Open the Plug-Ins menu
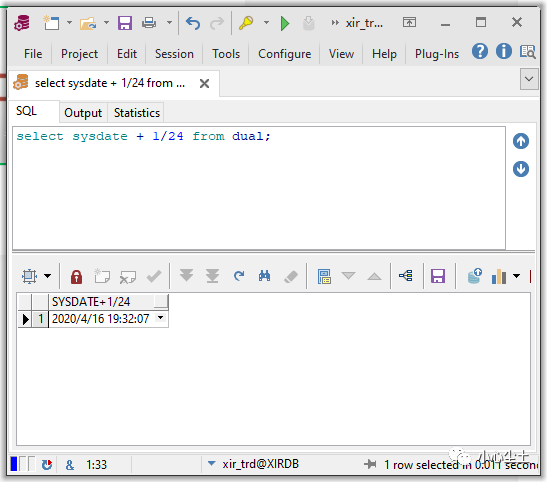Screen dimensions: 547x482 click(437, 54)
